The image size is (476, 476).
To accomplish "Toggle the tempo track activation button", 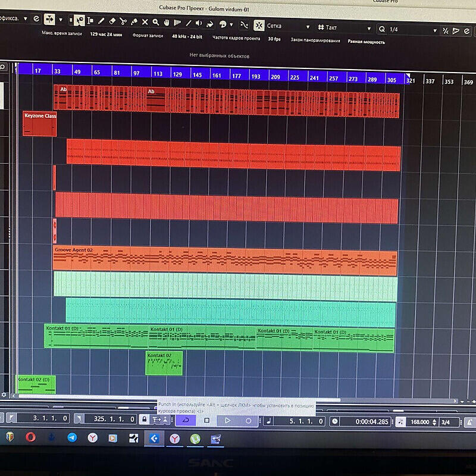I will pyautogui.click(x=400, y=422).
